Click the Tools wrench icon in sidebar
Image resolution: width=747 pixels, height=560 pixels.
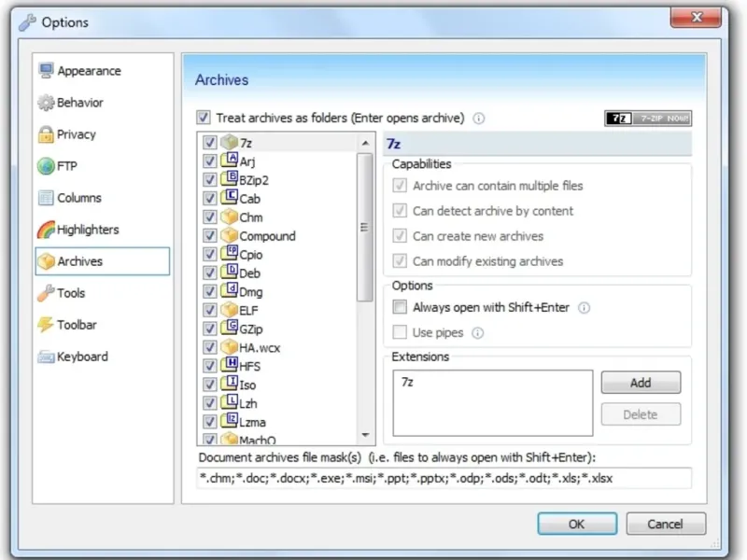pos(46,293)
